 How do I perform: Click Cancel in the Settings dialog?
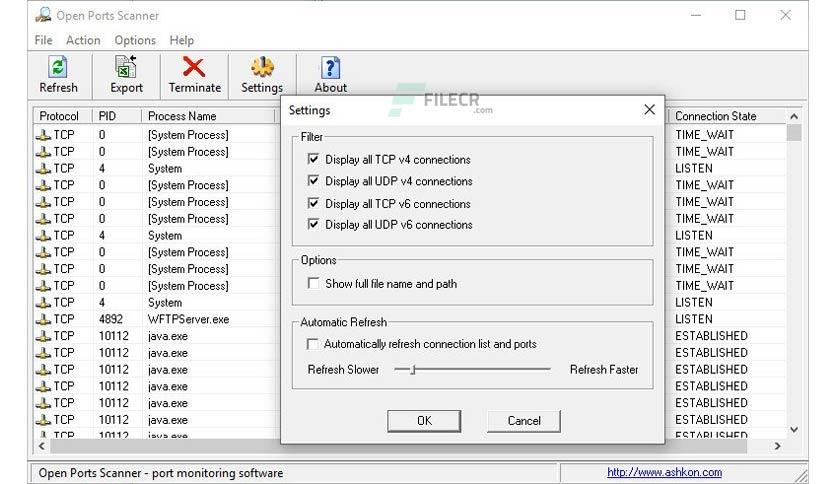coord(524,421)
